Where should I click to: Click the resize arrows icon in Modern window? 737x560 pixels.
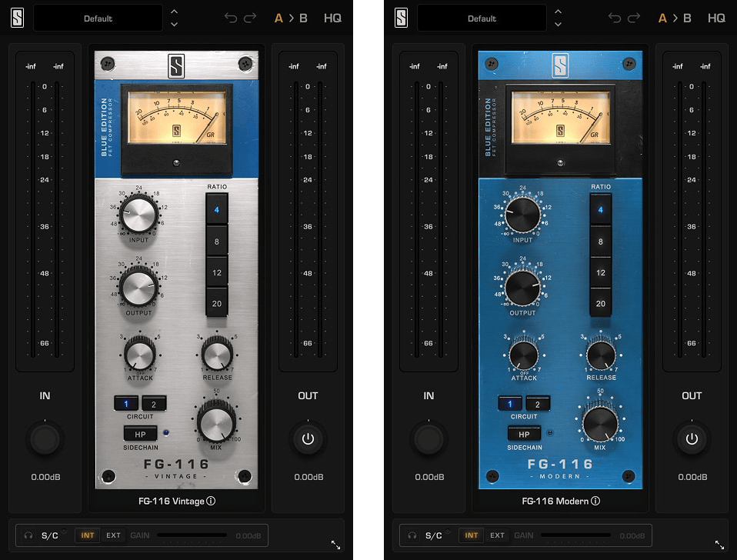(719, 545)
